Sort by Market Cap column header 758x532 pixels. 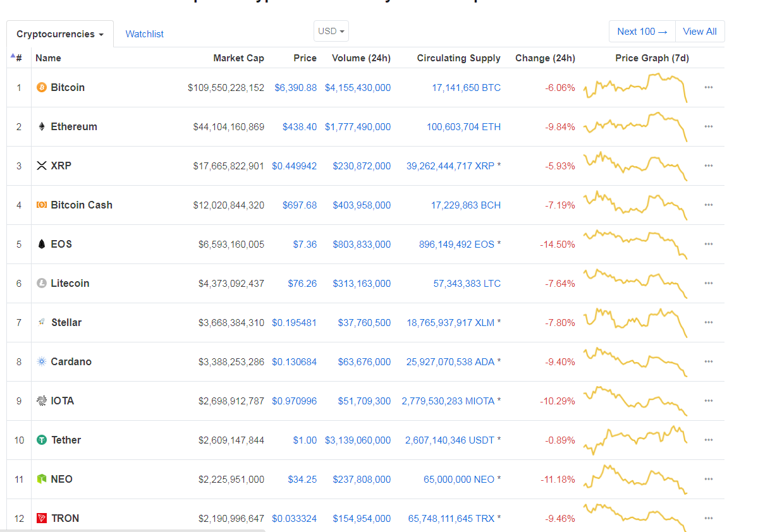tap(239, 58)
